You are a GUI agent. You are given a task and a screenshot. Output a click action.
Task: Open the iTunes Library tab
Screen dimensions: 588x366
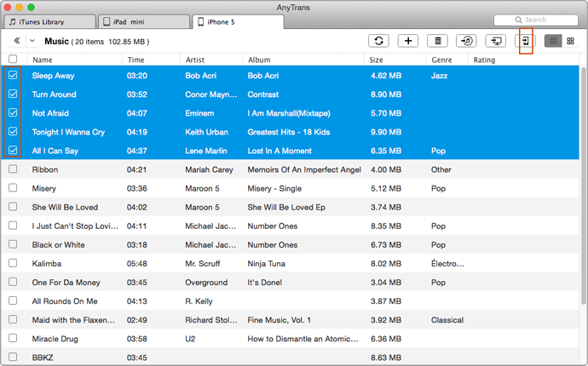point(49,22)
